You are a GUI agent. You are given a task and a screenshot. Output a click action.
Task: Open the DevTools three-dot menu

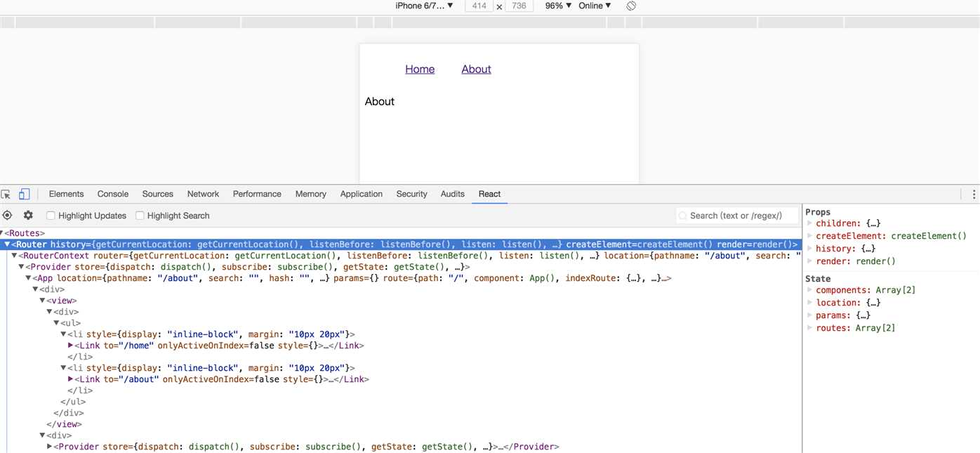(974, 195)
